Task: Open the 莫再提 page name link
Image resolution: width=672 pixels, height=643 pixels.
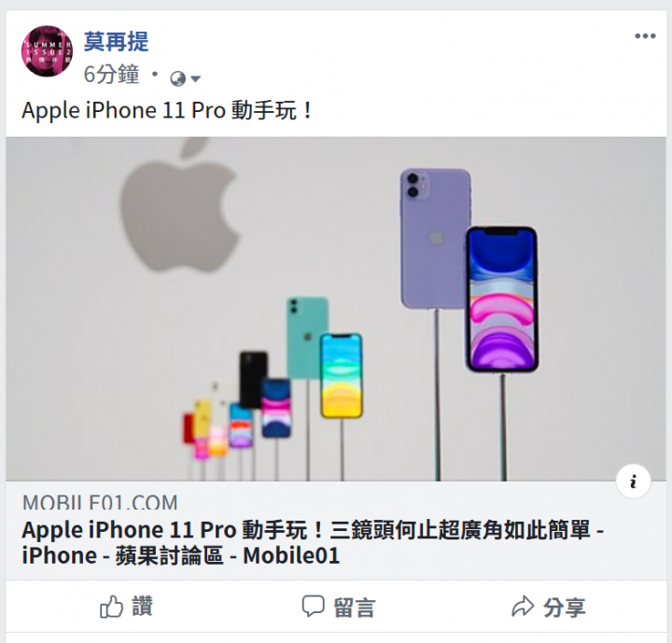Action: pos(116,42)
